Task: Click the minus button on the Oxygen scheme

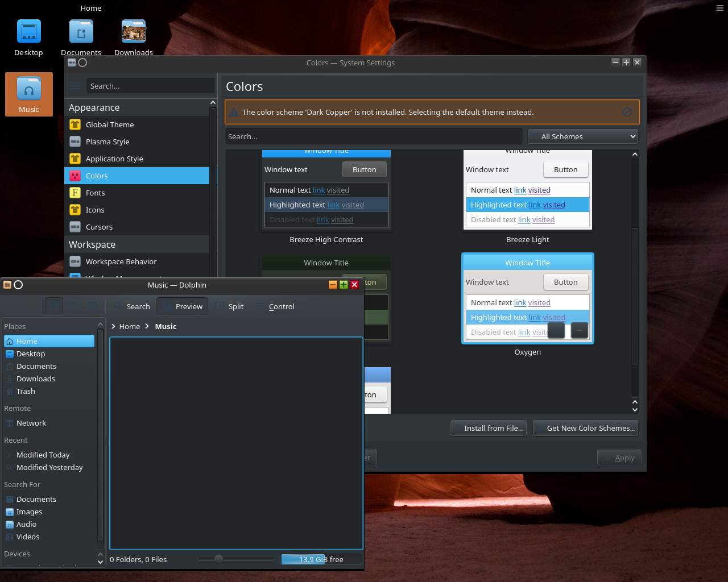Action: click(x=579, y=330)
